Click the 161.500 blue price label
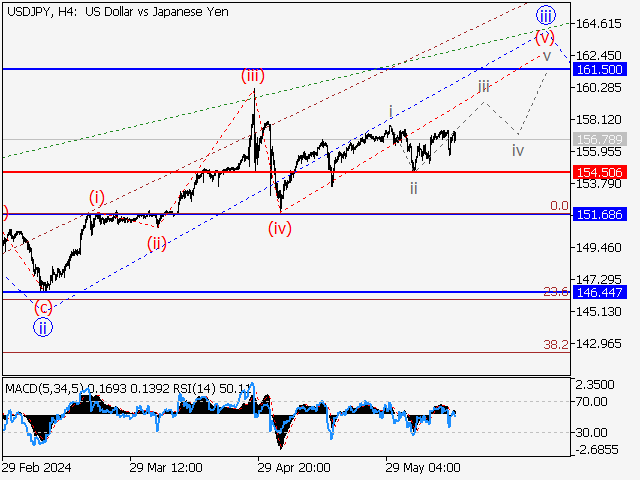640x480 pixels. coord(600,69)
